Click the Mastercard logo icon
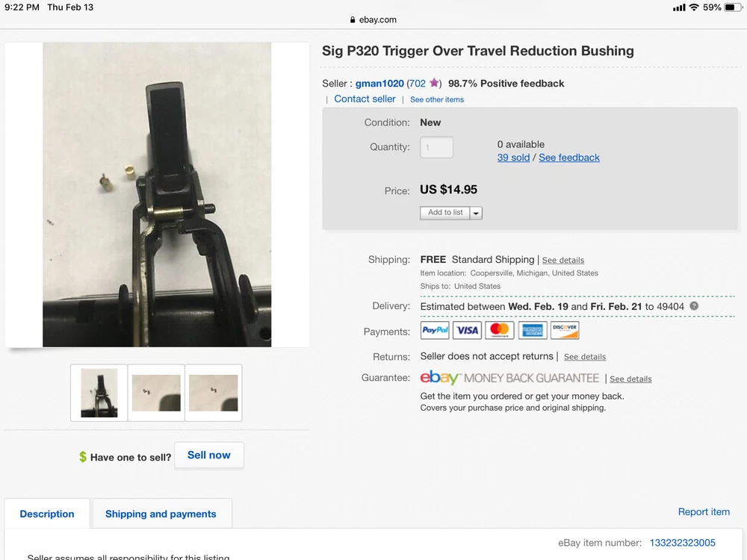 tap(499, 330)
